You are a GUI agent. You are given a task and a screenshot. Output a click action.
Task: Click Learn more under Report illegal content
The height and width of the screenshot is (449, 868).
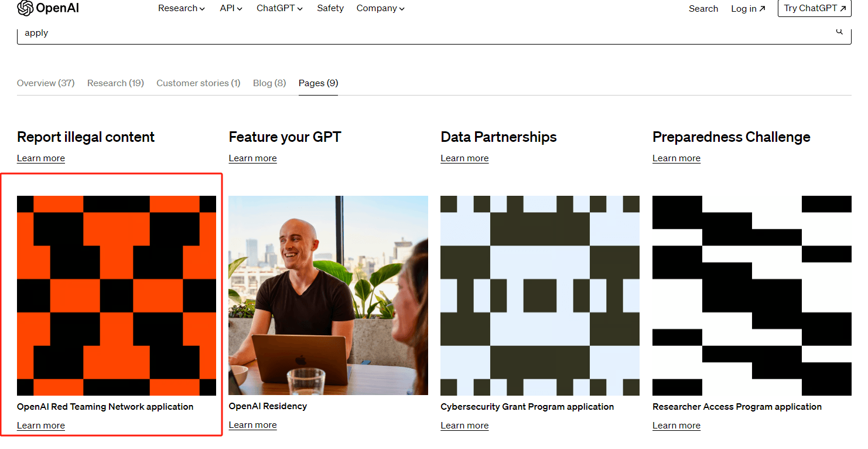41,158
